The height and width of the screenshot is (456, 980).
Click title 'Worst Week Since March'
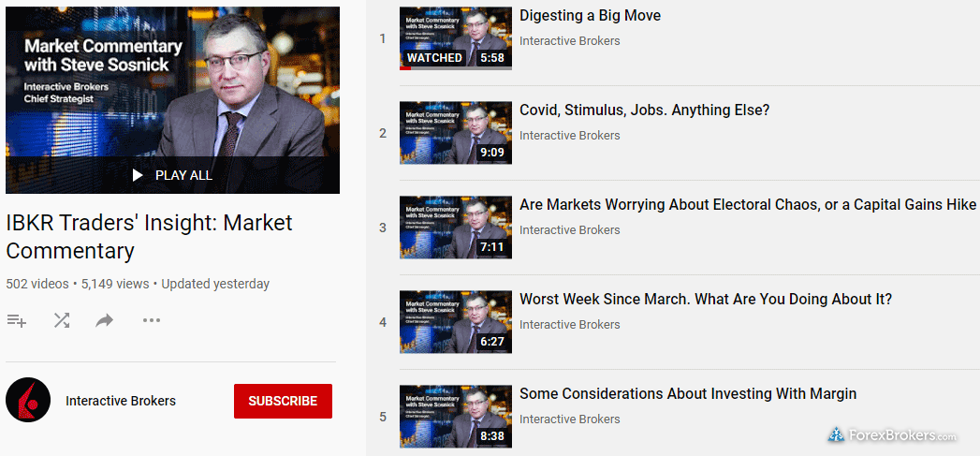706,299
